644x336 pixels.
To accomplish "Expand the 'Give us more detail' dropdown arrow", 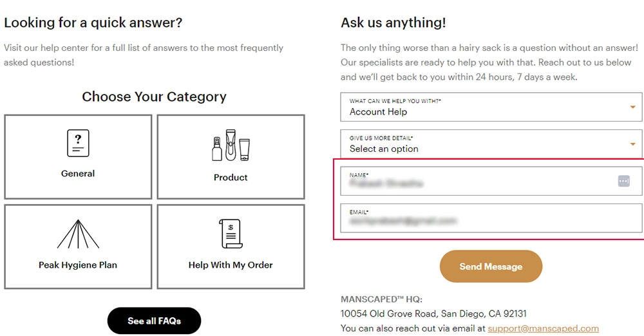I will (633, 144).
